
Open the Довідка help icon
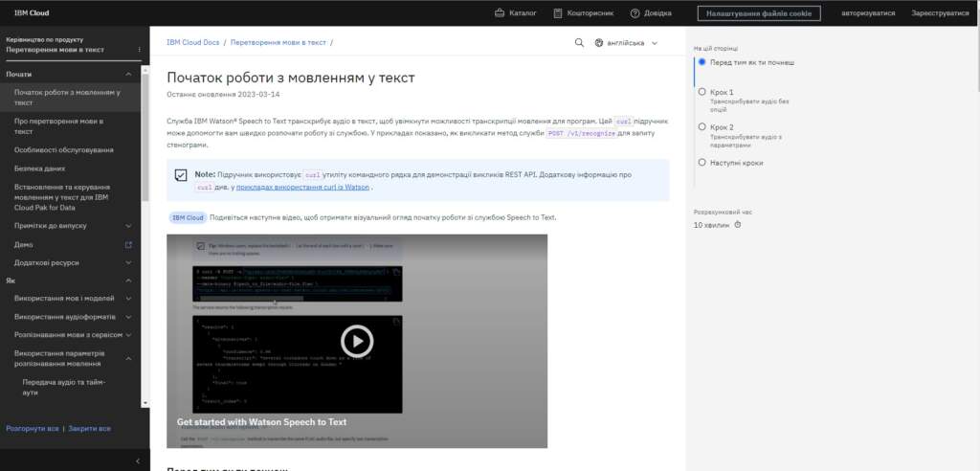pos(635,13)
